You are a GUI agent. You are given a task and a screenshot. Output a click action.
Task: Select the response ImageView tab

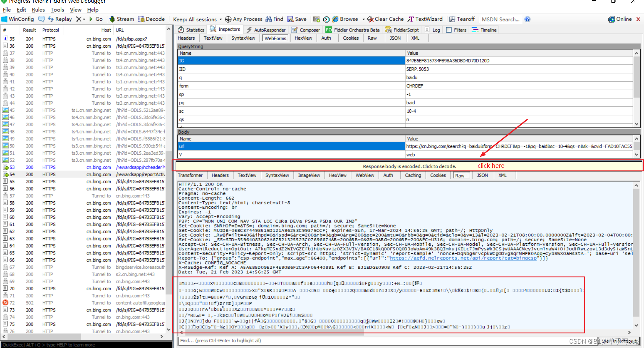pyautogui.click(x=309, y=175)
